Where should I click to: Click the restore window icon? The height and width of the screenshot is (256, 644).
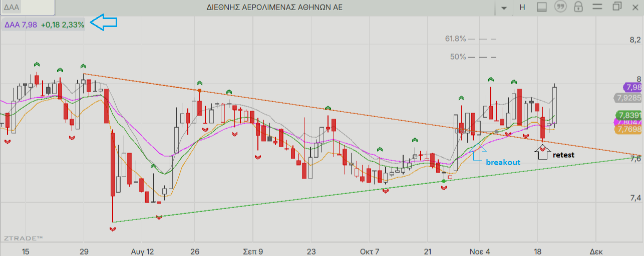point(616,6)
